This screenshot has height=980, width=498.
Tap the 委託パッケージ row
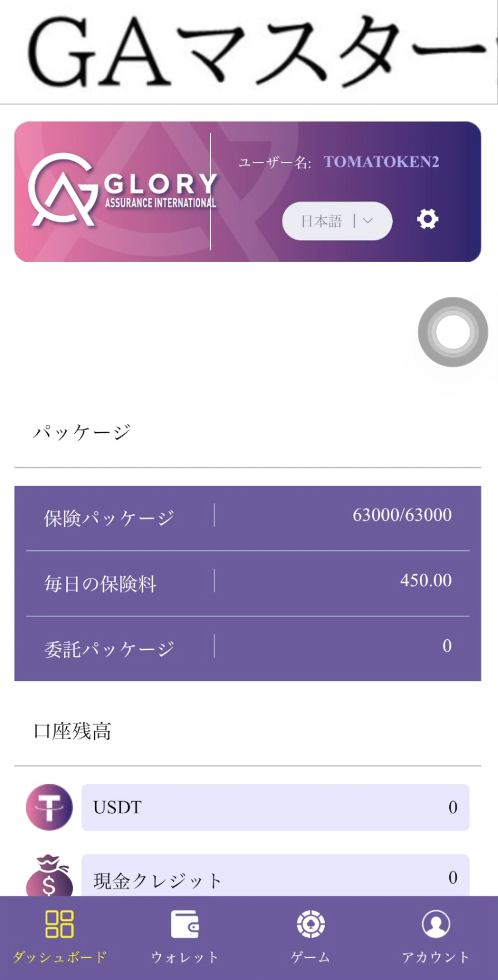(x=248, y=648)
